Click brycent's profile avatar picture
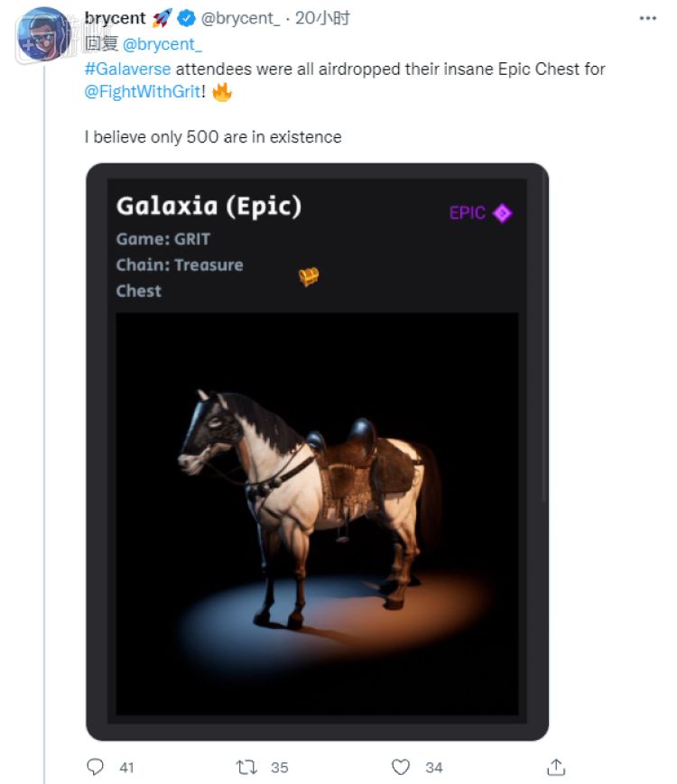677x784 pixels. click(x=44, y=34)
